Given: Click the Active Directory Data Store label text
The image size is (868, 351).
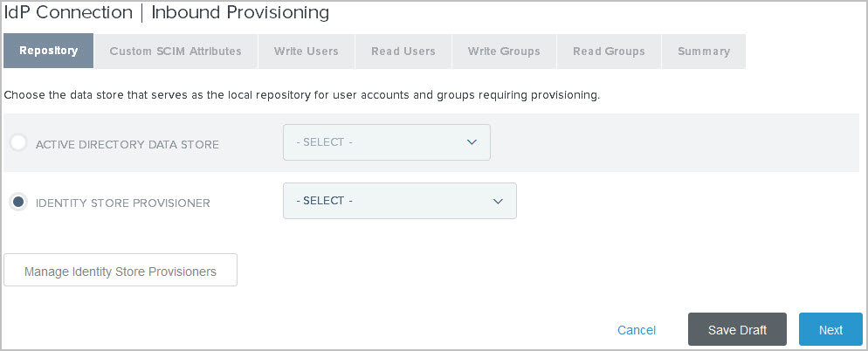Looking at the screenshot, I should [x=127, y=144].
